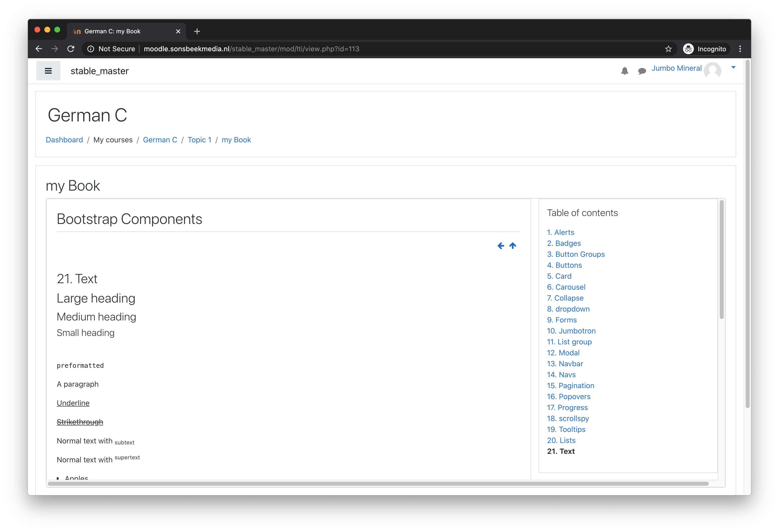Open chapter 5. Card

point(559,276)
